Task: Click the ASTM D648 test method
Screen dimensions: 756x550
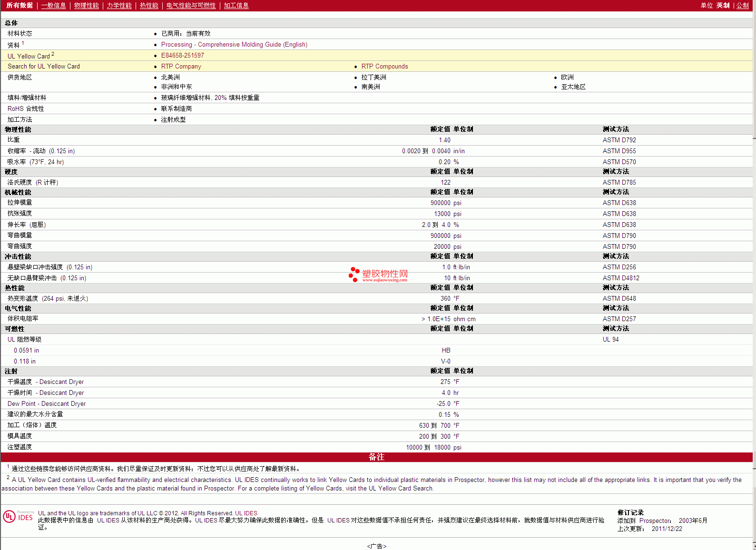Action: point(619,298)
